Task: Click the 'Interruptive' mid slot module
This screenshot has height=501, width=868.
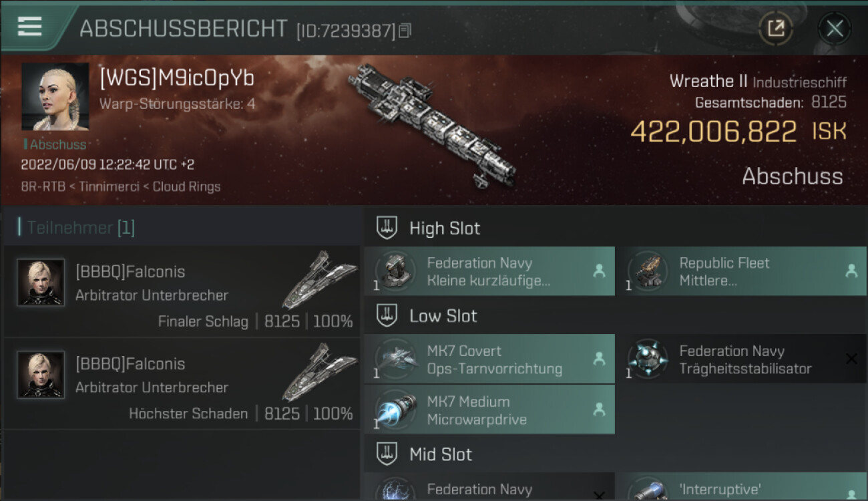Action: (x=740, y=487)
